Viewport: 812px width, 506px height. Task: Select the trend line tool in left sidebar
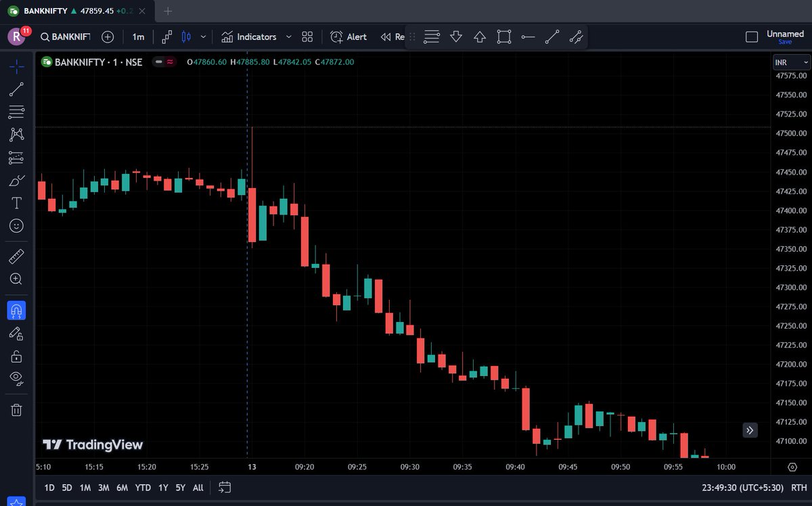click(17, 89)
